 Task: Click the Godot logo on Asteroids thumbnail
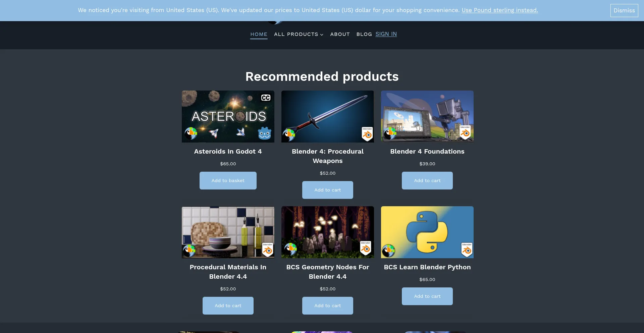(x=264, y=133)
